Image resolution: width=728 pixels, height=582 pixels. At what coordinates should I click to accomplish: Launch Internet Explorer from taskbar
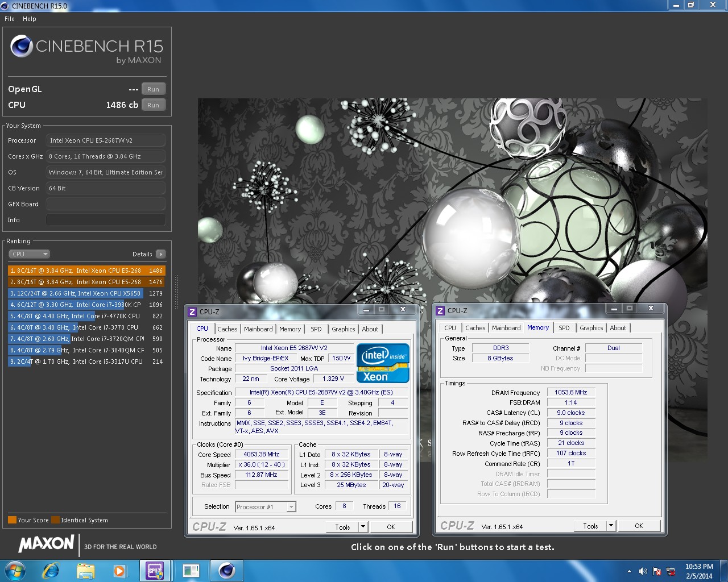pos(51,570)
